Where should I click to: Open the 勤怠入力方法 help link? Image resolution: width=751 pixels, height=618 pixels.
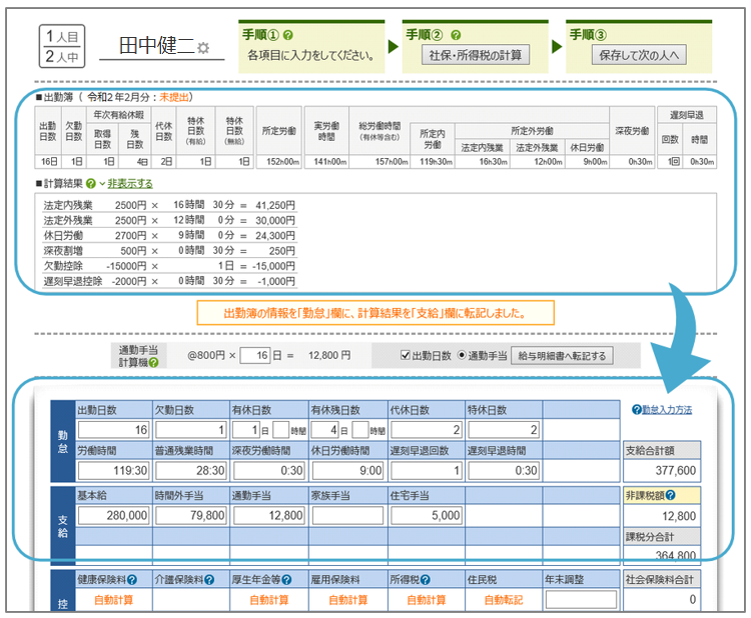667,410
